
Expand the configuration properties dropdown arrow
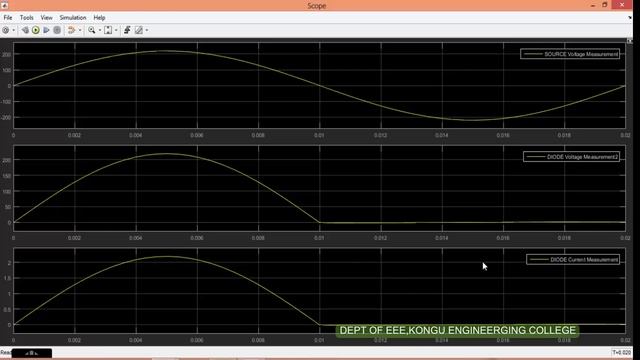[x=13, y=30]
